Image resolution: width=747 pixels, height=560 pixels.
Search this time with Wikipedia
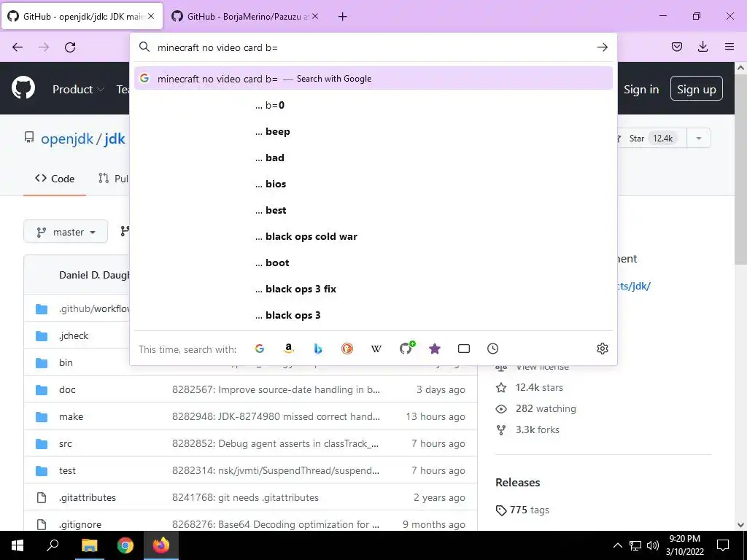point(376,349)
